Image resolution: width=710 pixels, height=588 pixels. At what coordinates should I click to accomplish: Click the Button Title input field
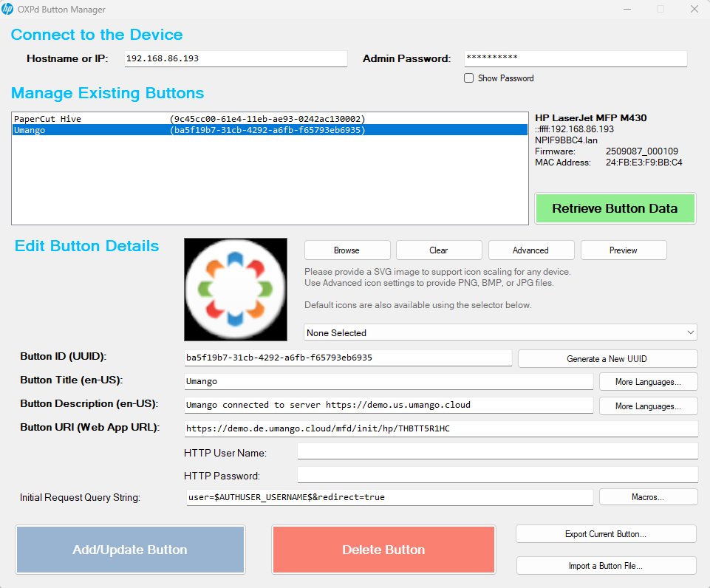[389, 381]
